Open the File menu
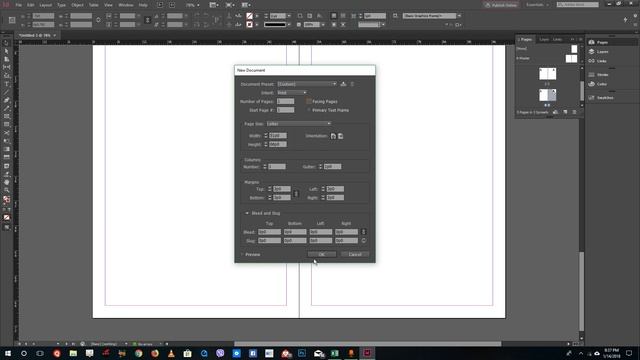Screen dimensions: 640x360 19,5
